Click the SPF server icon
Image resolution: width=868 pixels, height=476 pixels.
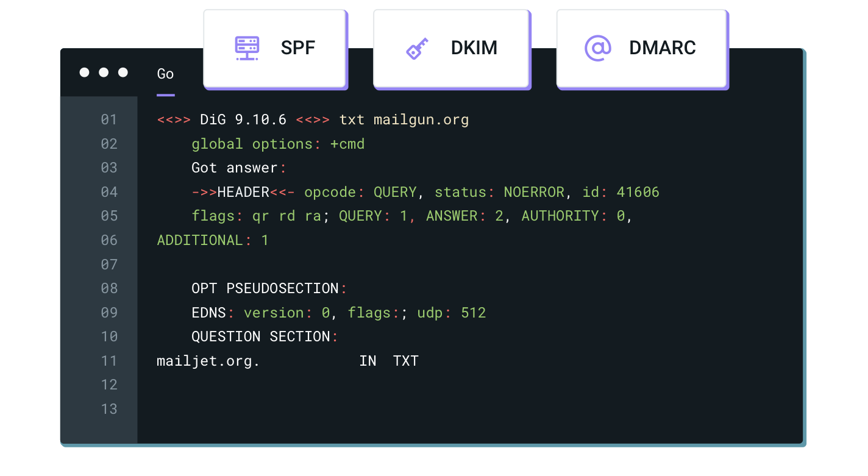(x=247, y=48)
